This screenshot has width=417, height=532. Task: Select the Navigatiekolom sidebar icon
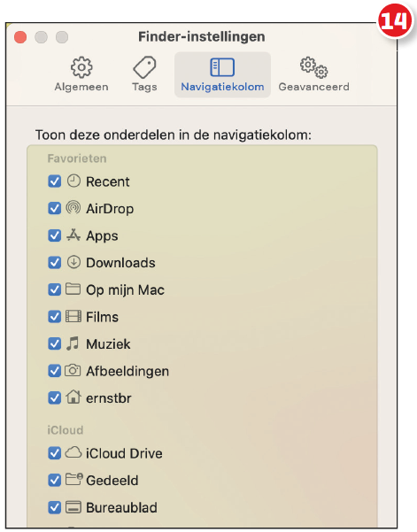pyautogui.click(x=222, y=67)
